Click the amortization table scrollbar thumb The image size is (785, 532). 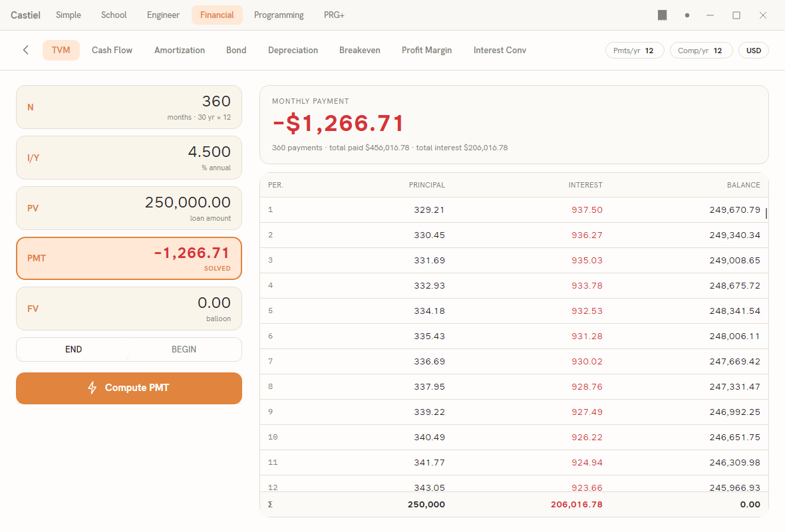pos(766,213)
